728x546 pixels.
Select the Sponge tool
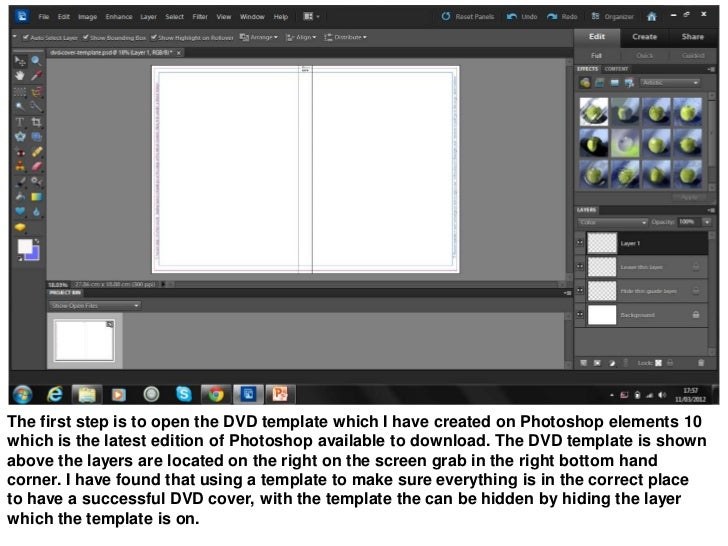[20, 227]
